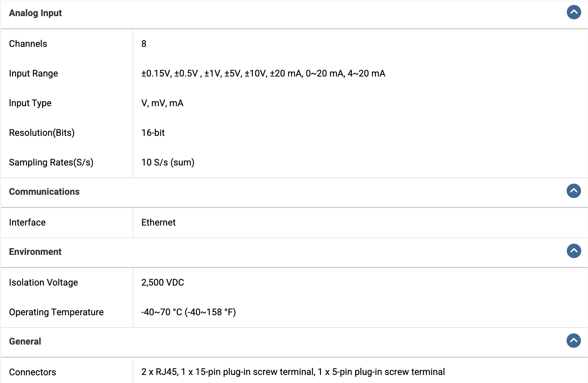Click the Analog Input section heading
This screenshot has width=588, height=383.
36,13
